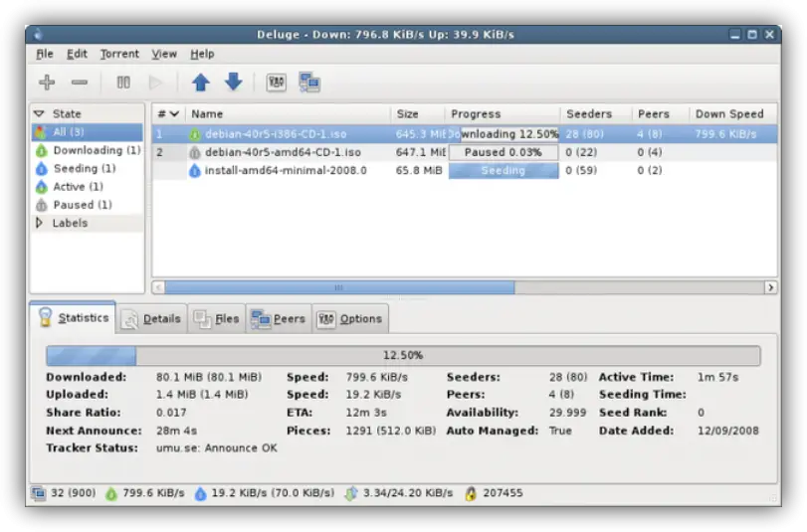Open the View menu
Image resolution: width=807 pixels, height=532 pixels.
(x=164, y=54)
